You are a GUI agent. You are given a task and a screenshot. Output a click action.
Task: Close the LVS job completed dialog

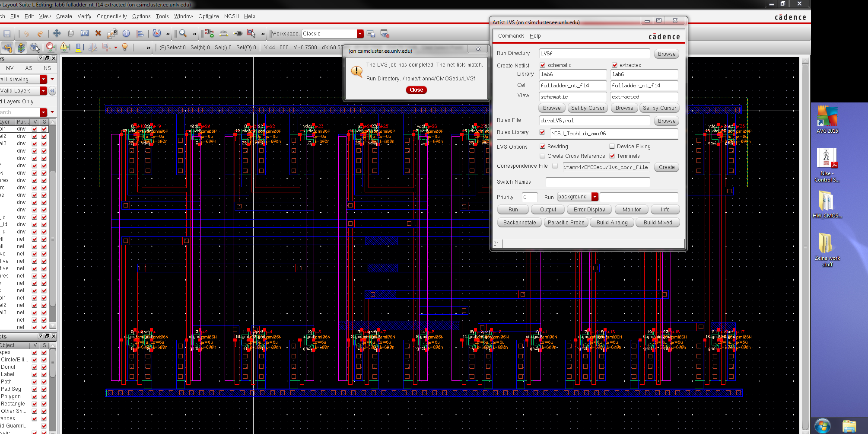click(x=416, y=90)
